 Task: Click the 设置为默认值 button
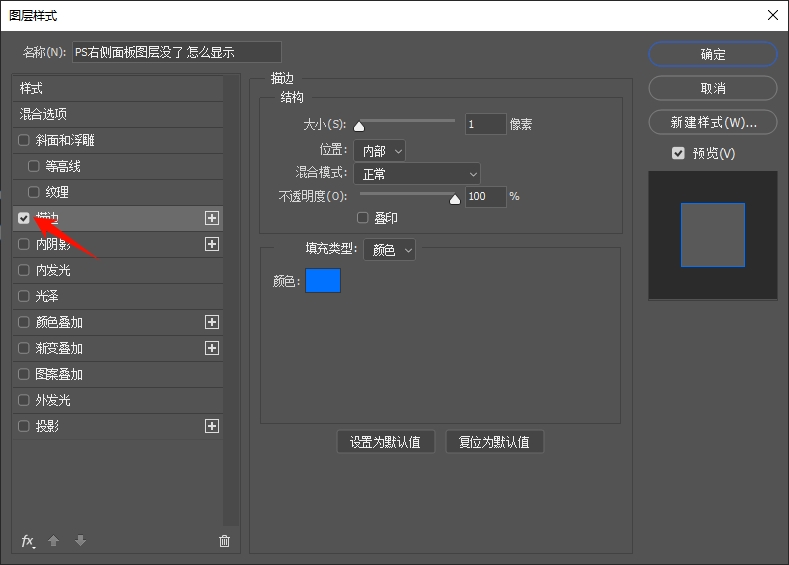click(x=385, y=442)
